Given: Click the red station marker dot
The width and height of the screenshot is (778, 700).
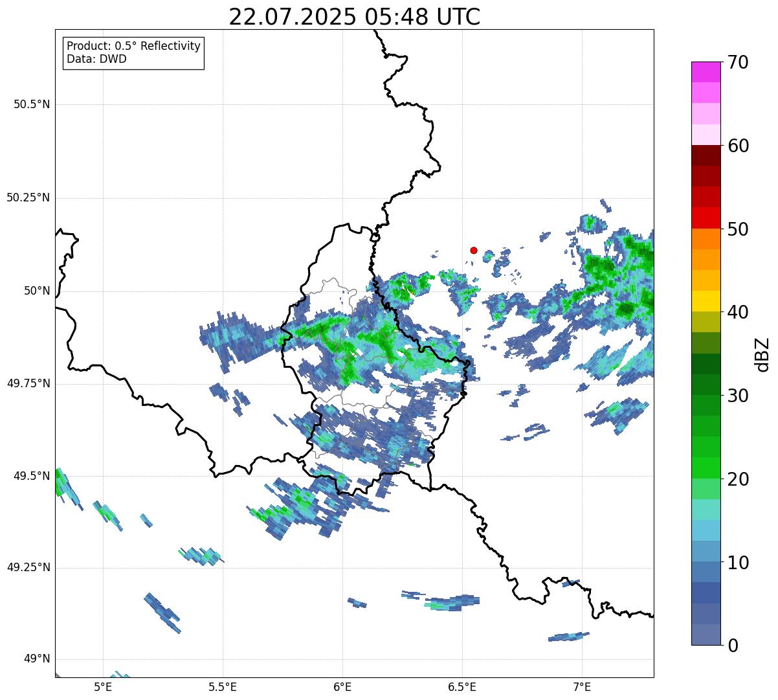Looking at the screenshot, I should coord(474,250).
